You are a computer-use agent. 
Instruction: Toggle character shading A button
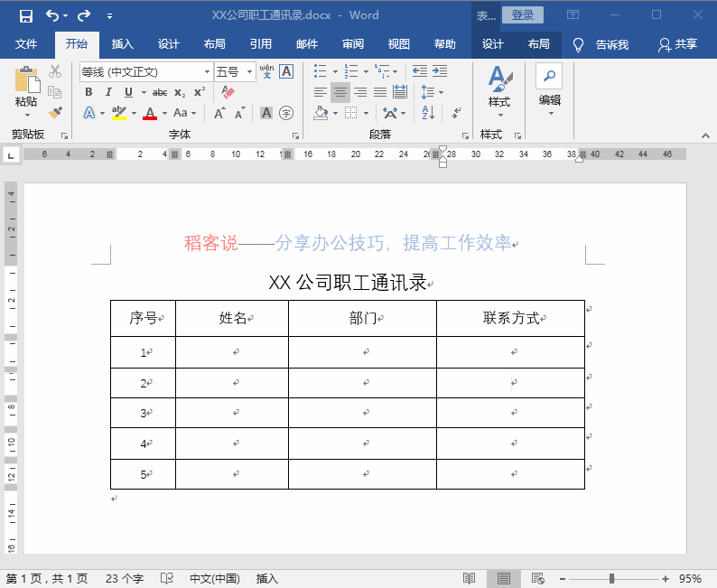[x=266, y=113]
